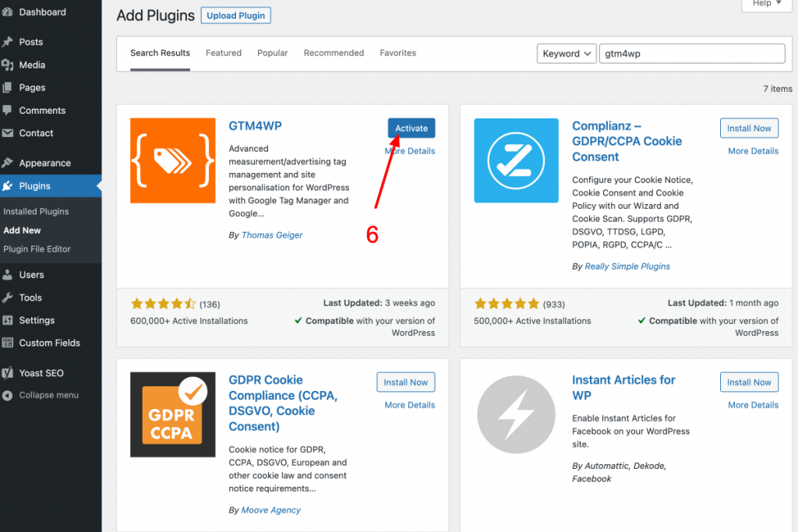View More Details for GTM4WP
Image resolution: width=798 pixels, height=532 pixels.
410,151
